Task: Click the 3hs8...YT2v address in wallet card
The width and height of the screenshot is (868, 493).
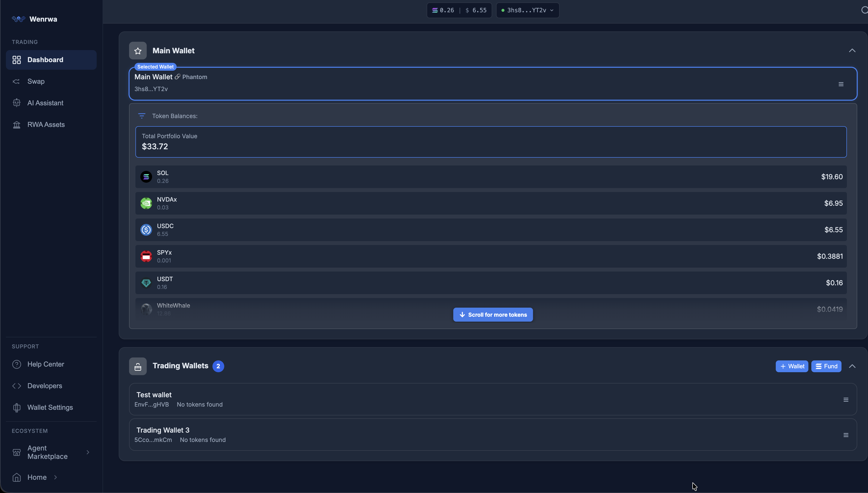Action: click(x=151, y=89)
